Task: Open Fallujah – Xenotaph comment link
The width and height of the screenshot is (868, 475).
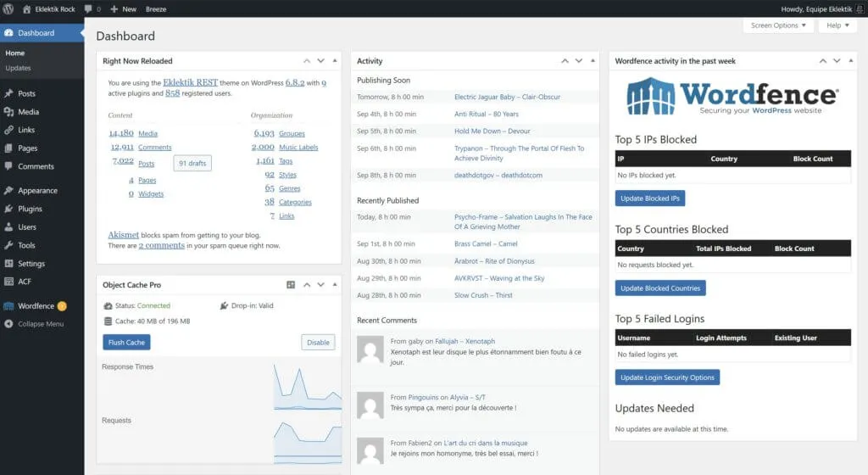Action: pyautogui.click(x=465, y=341)
